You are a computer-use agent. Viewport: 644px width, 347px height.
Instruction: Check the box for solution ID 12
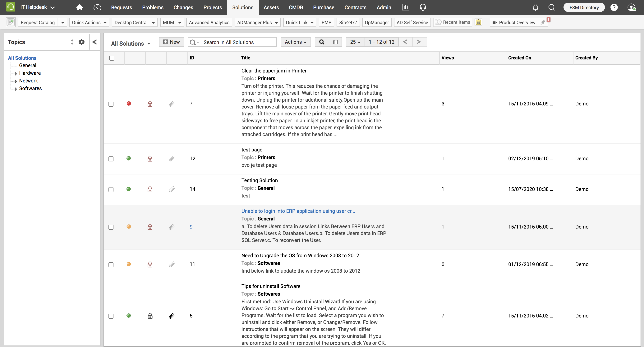[111, 159]
